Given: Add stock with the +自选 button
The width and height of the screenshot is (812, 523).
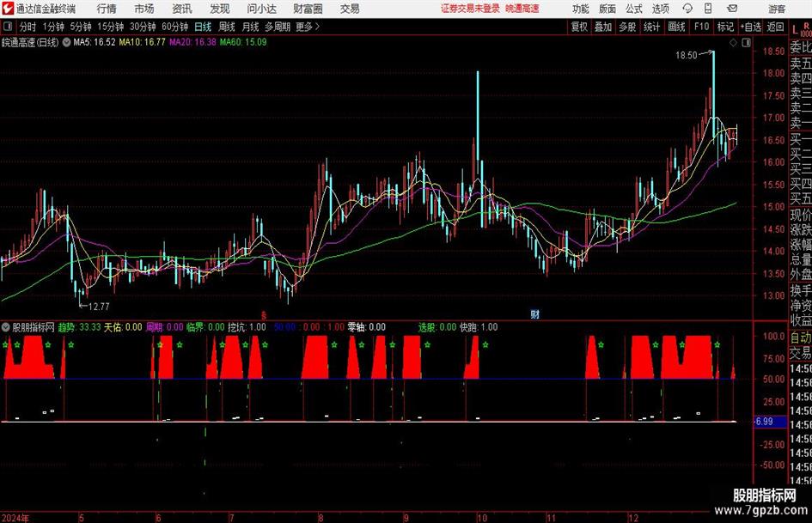Looking at the screenshot, I should coord(750,27).
